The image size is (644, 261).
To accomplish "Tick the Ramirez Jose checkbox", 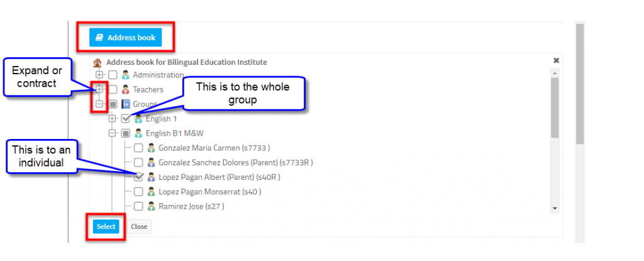I will pos(139,206).
